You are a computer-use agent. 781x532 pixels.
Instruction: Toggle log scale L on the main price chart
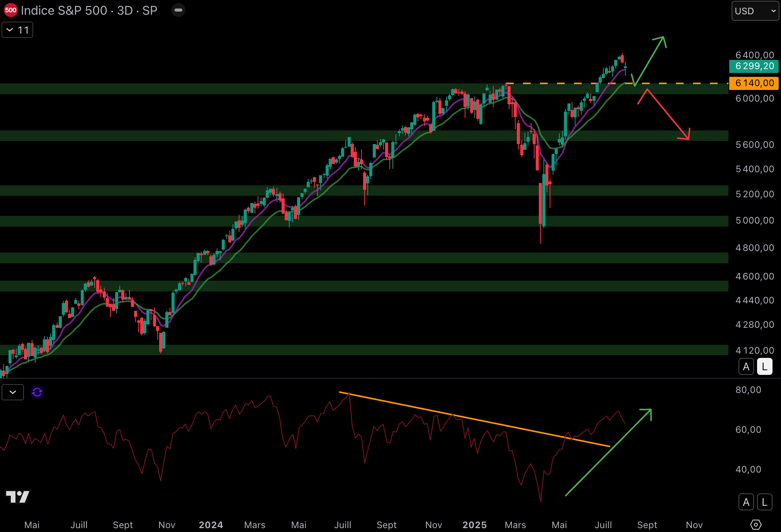764,367
